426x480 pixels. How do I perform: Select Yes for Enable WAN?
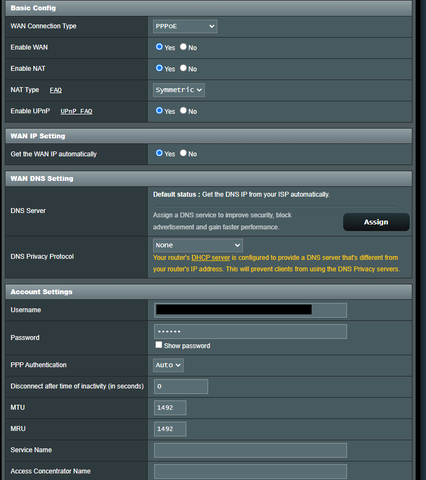[159, 47]
